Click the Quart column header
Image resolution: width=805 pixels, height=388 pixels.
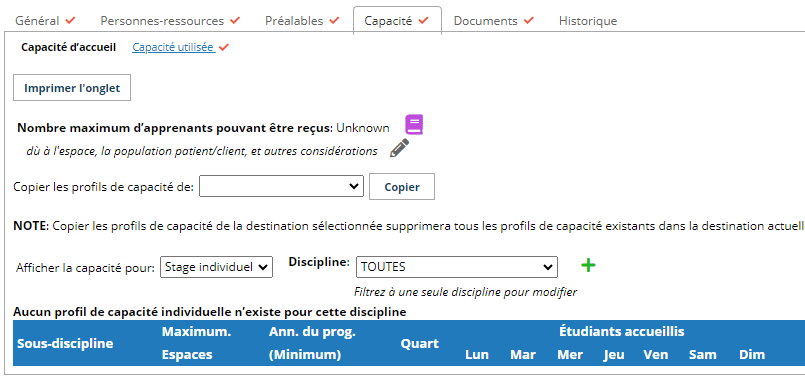point(419,343)
